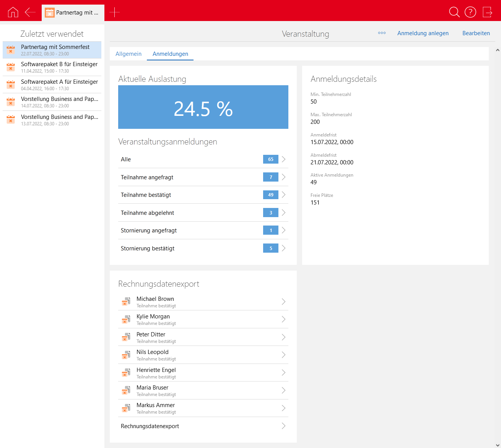Open a new tab with plus icon

(114, 12)
